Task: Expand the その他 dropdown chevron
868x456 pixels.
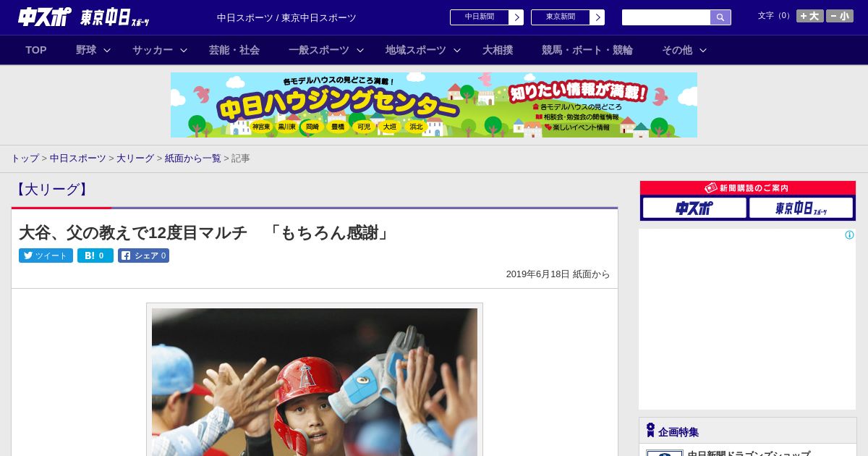Action: [703, 50]
